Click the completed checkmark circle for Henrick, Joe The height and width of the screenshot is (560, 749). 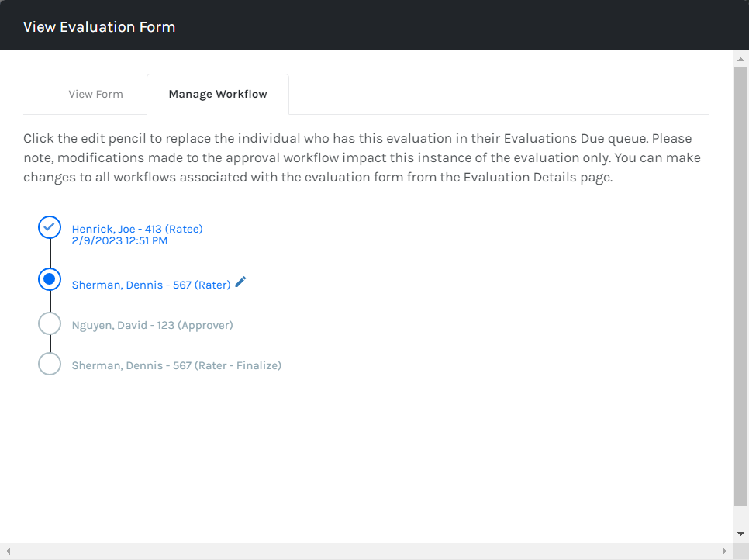point(50,227)
